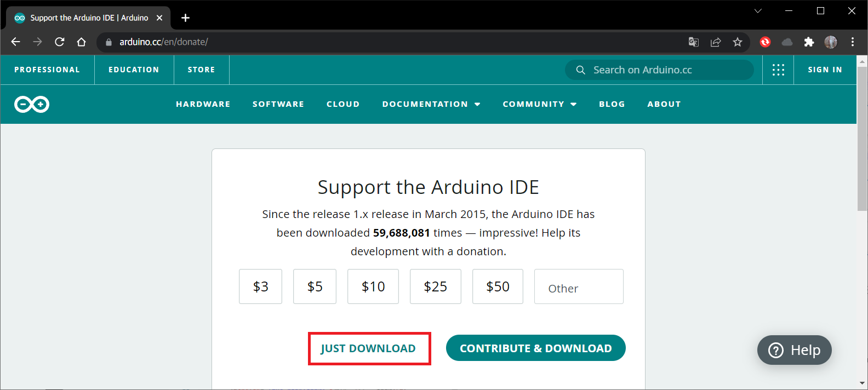
Task: Select the $3 donation amount
Action: [x=260, y=286]
